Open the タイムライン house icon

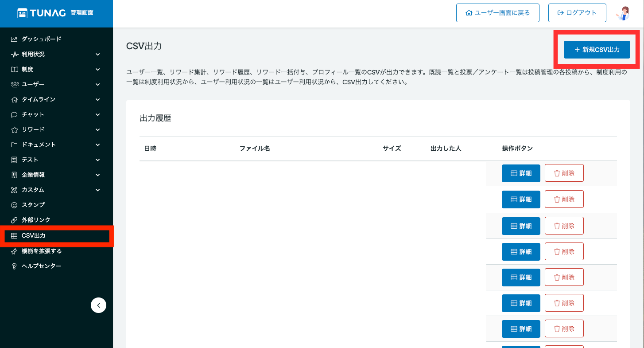click(x=14, y=99)
